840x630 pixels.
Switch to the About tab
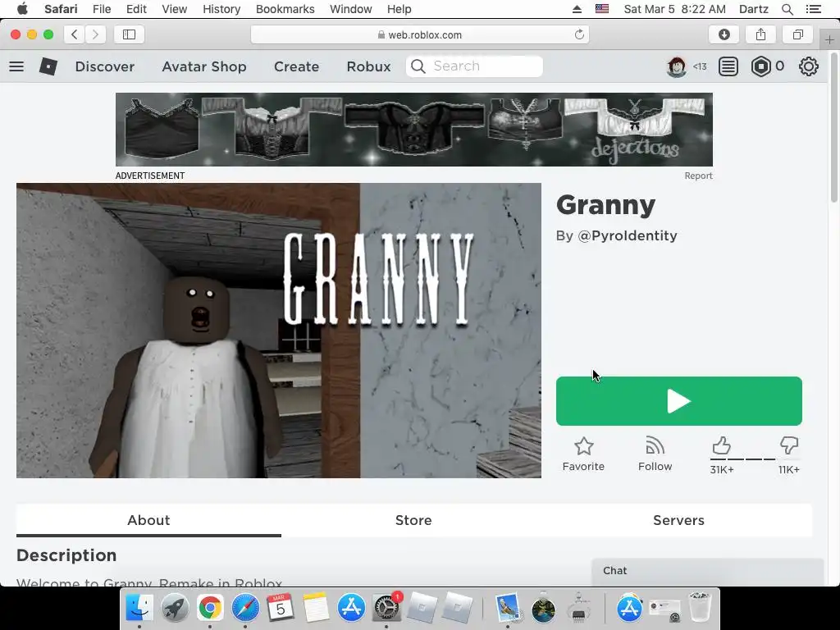[148, 520]
